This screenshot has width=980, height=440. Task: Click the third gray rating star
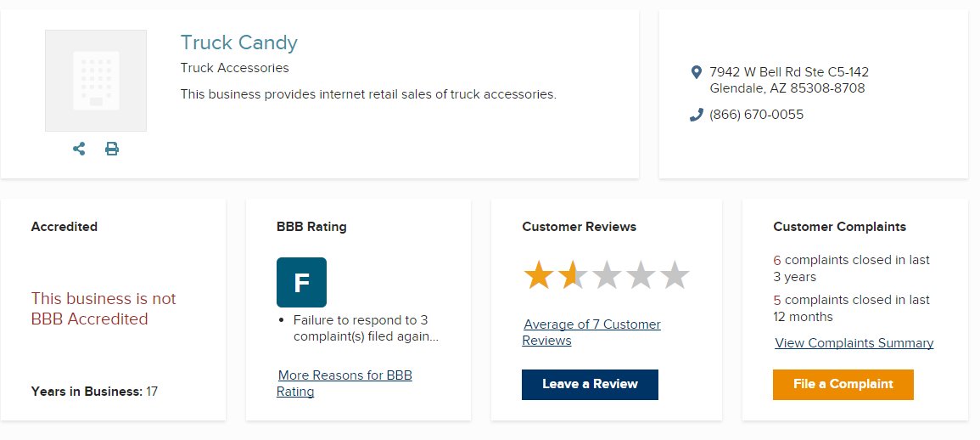tap(607, 275)
